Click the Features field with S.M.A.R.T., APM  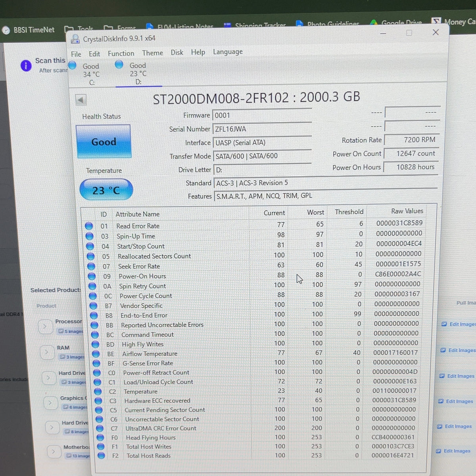325,196
